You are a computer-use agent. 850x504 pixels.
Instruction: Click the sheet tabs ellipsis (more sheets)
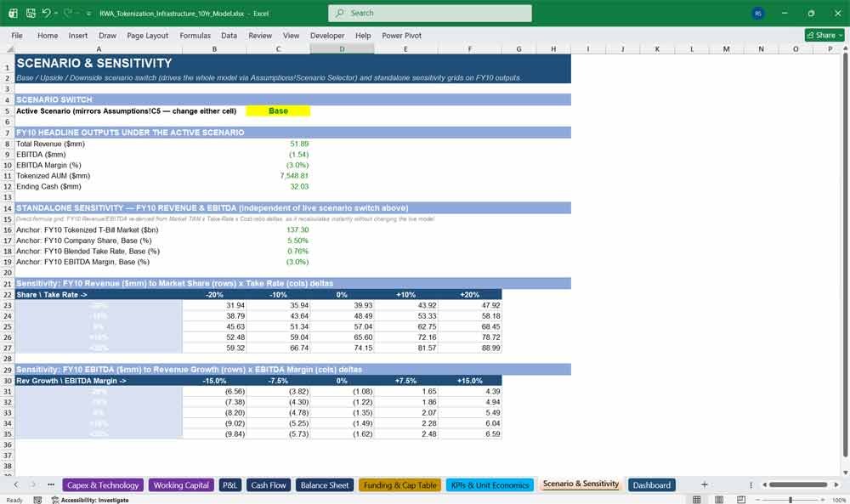pyautogui.click(x=51, y=485)
